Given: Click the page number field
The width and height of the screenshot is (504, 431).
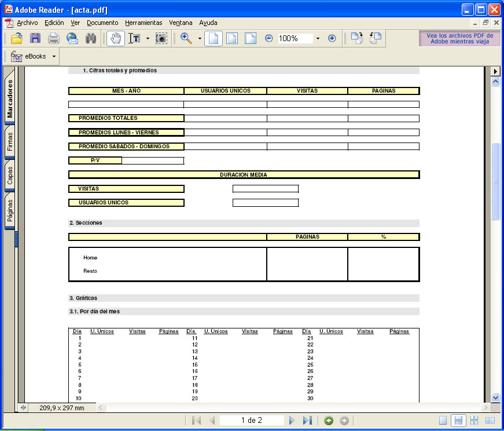Looking at the screenshot, I should point(252,421).
